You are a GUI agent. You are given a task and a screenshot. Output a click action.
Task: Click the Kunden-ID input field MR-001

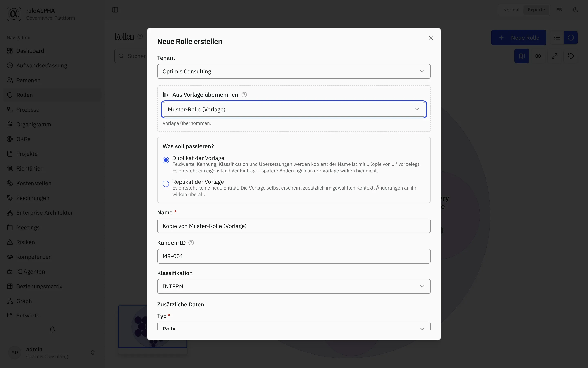294,256
